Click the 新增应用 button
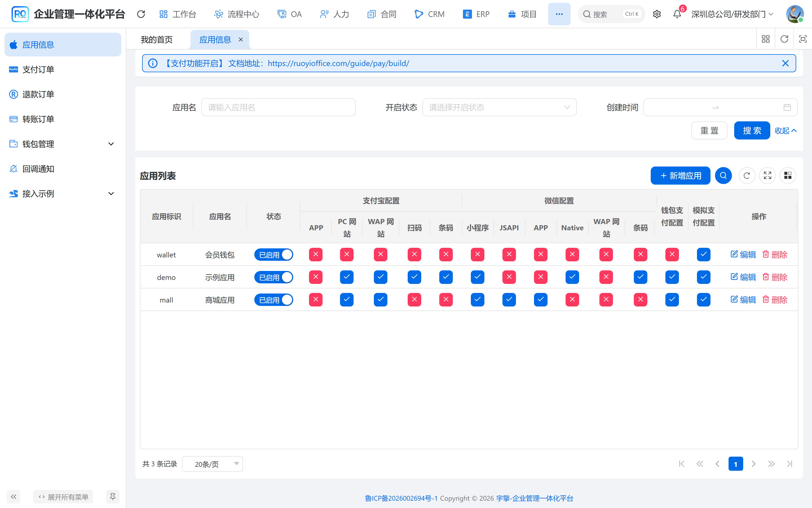This screenshot has height=508, width=812. click(680, 175)
